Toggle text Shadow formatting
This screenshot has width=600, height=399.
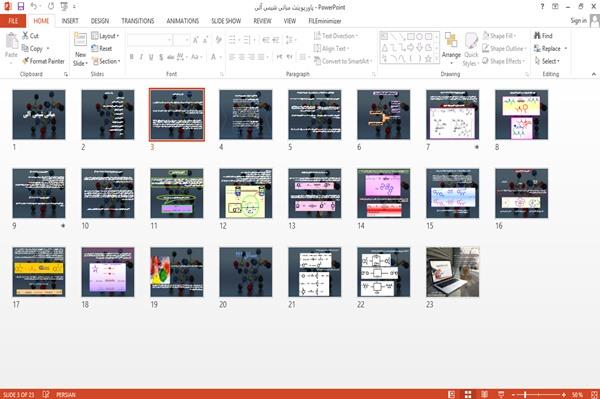(x=161, y=57)
